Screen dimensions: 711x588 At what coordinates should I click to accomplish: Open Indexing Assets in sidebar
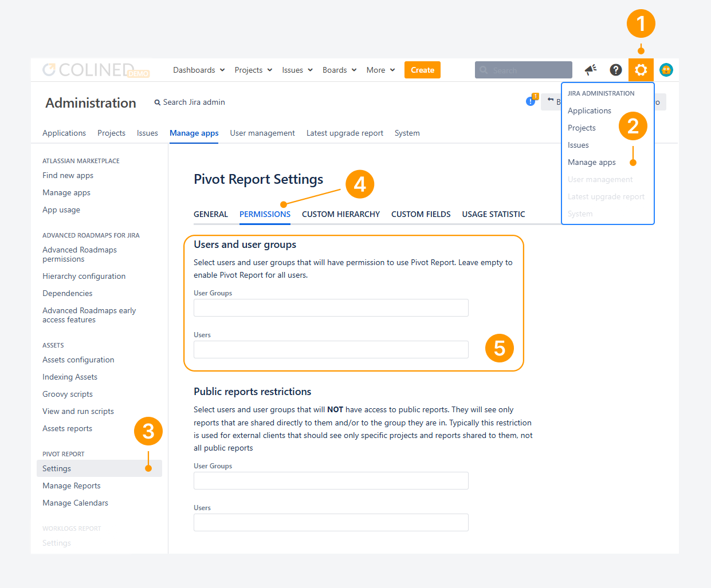pyautogui.click(x=70, y=377)
